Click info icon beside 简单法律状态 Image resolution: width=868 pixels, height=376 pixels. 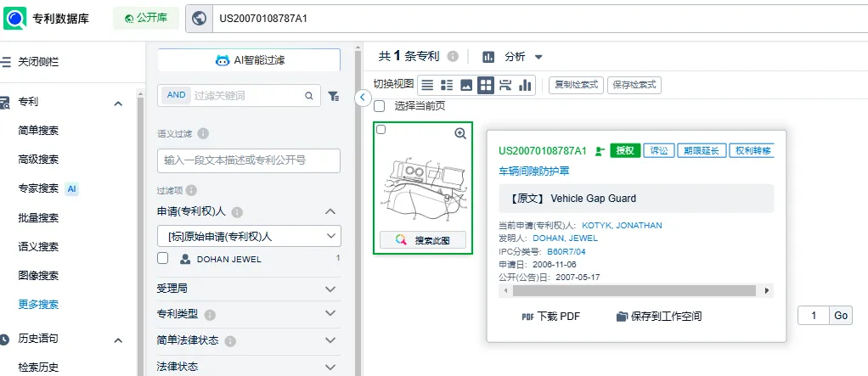[230, 341]
